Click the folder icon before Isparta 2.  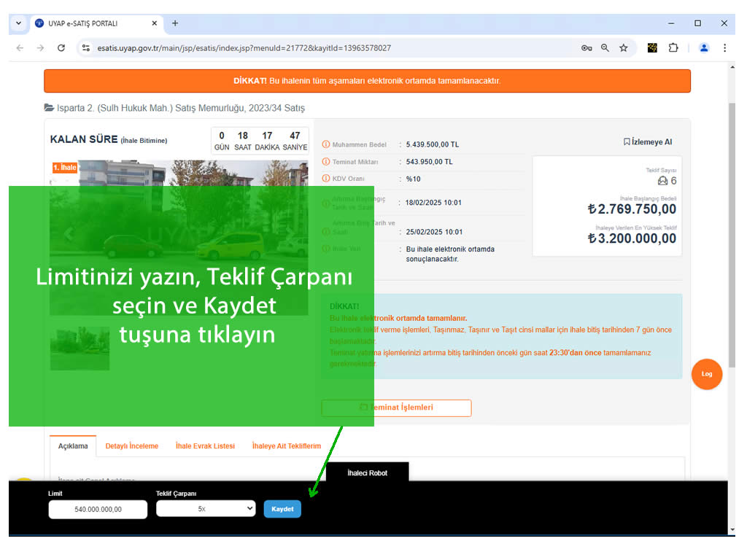click(49, 108)
